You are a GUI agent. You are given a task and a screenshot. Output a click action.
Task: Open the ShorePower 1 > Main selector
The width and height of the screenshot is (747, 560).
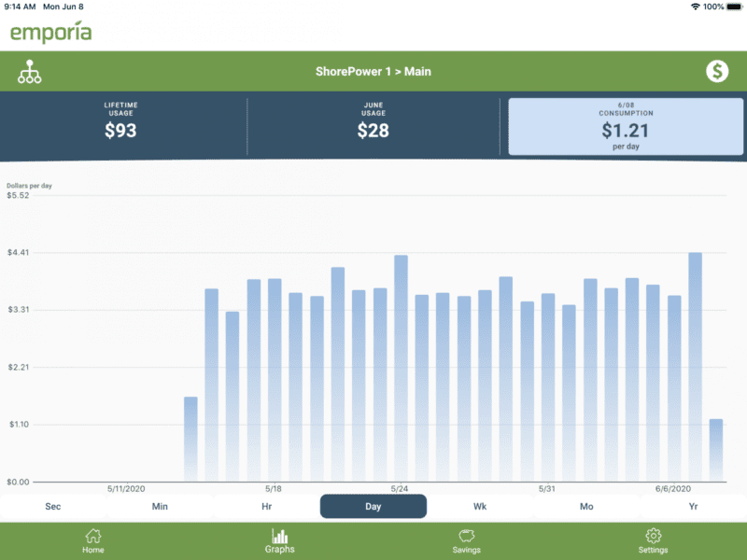(373, 72)
